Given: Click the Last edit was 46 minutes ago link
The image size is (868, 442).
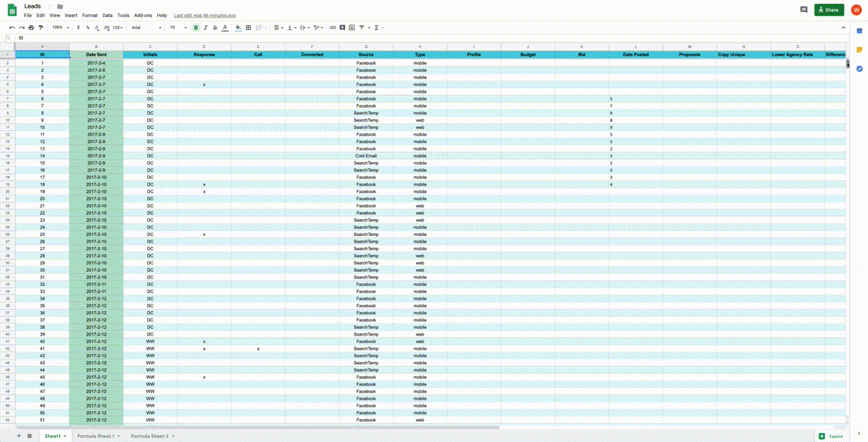Looking at the screenshot, I should (x=205, y=15).
